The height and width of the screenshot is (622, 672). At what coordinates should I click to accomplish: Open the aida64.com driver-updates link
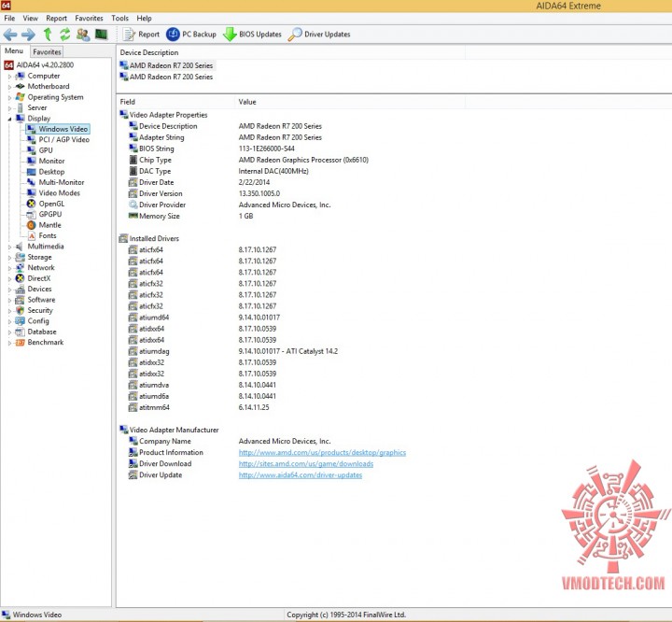click(x=301, y=474)
